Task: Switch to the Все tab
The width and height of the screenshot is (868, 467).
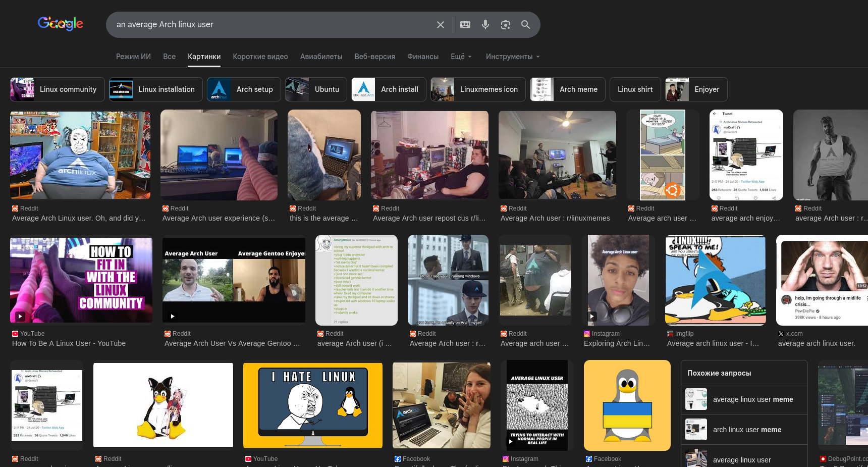Action: click(x=170, y=57)
